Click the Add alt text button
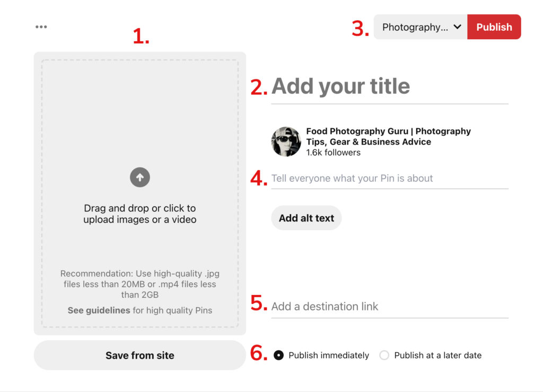 point(306,218)
